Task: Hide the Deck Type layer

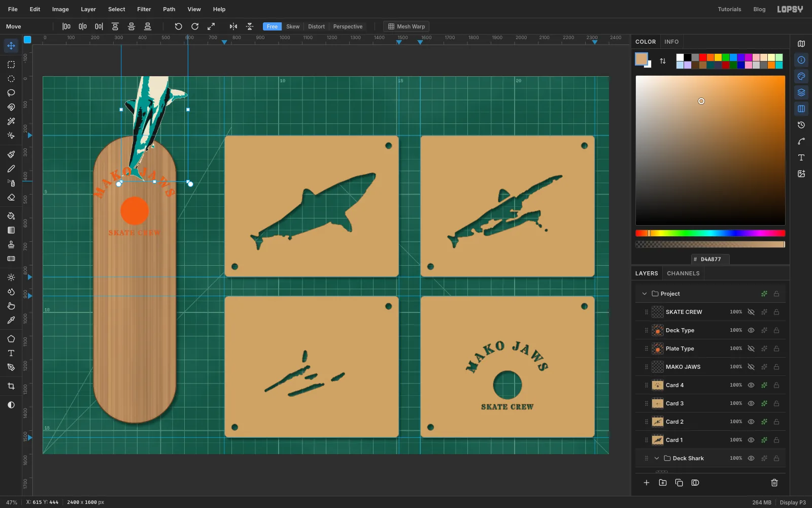Action: pyautogui.click(x=751, y=330)
